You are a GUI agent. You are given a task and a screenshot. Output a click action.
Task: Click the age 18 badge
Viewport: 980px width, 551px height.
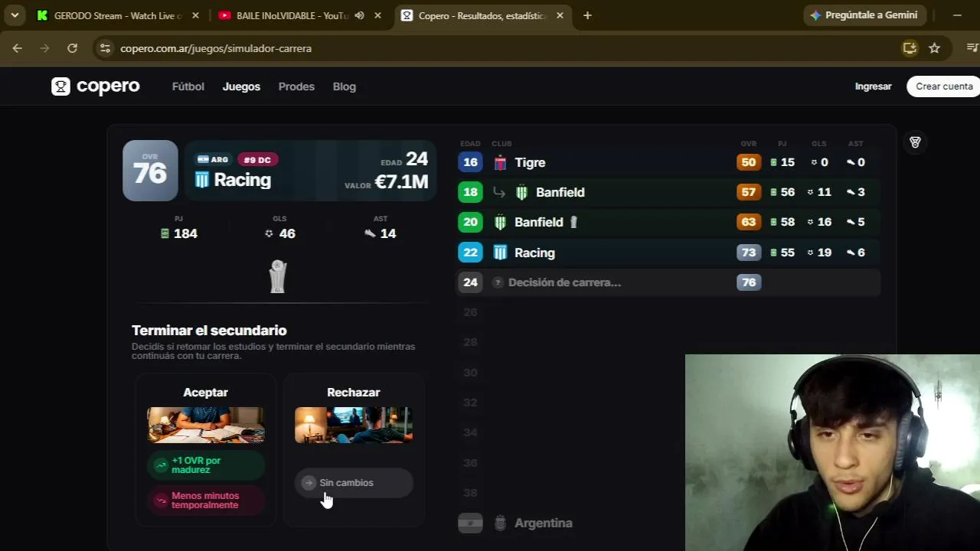(x=470, y=192)
